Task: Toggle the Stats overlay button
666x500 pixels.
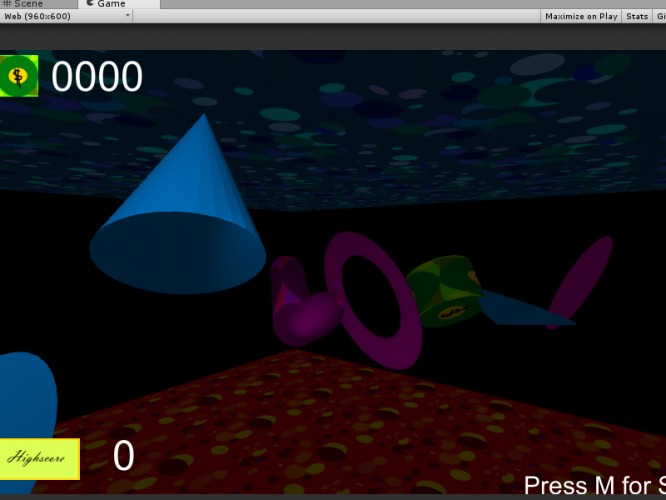Action: coord(637,16)
